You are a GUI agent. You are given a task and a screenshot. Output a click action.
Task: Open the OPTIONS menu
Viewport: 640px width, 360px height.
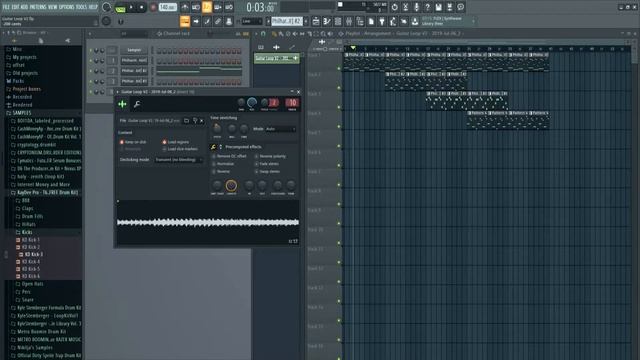[67, 7]
